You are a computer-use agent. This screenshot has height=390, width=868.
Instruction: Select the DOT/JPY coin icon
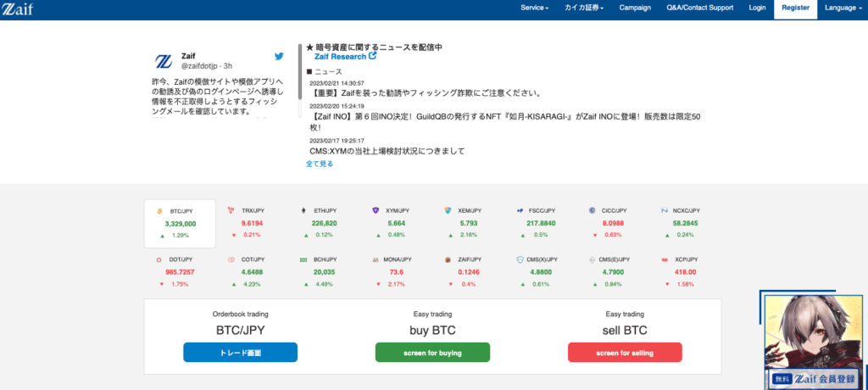(x=159, y=259)
